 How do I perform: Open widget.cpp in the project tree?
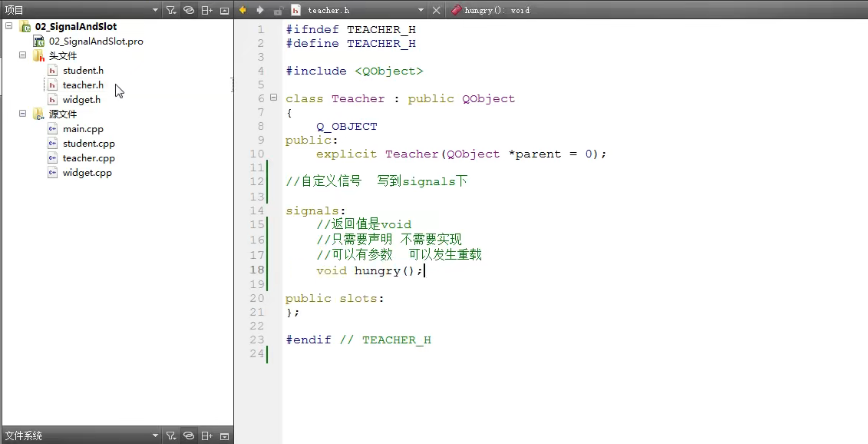click(x=87, y=173)
